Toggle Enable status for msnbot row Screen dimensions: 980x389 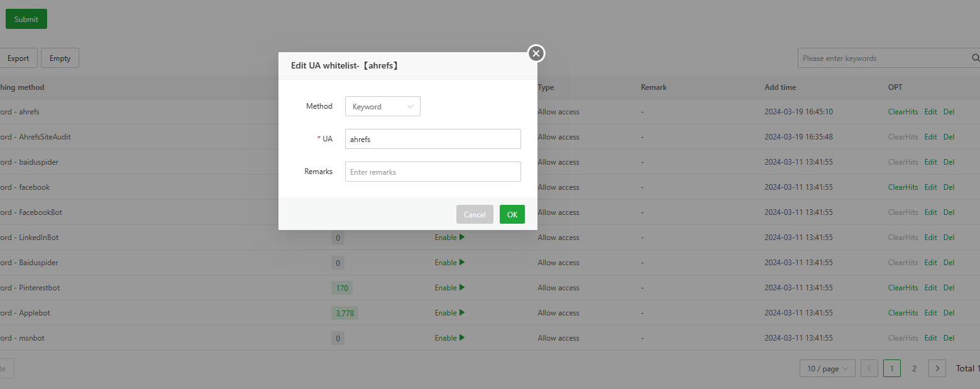pyautogui.click(x=449, y=338)
